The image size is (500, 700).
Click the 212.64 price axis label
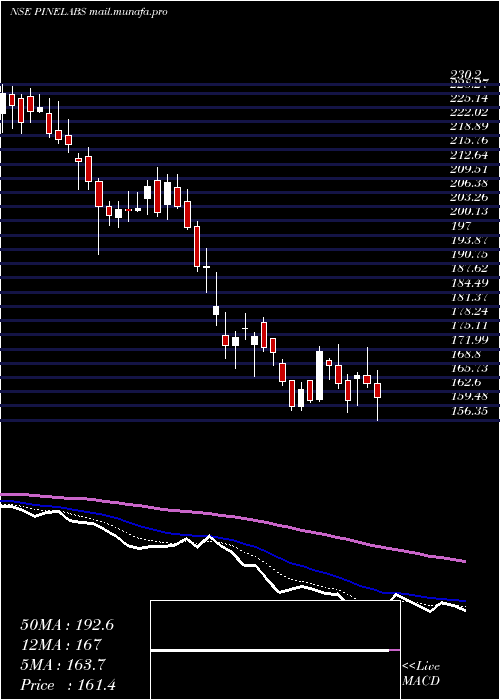click(x=469, y=155)
